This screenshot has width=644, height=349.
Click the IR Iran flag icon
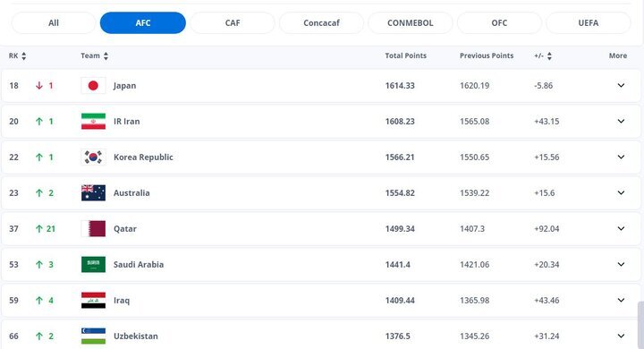click(93, 122)
